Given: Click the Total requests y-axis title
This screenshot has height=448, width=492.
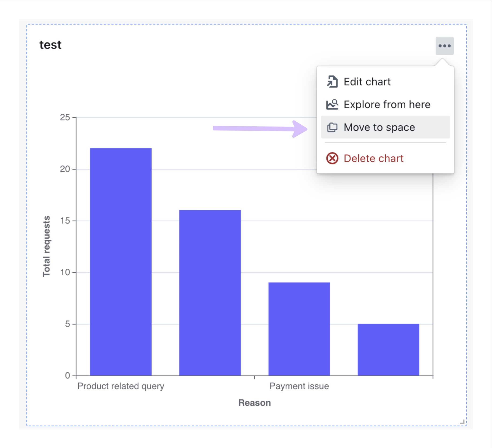Looking at the screenshot, I should click(x=46, y=246).
